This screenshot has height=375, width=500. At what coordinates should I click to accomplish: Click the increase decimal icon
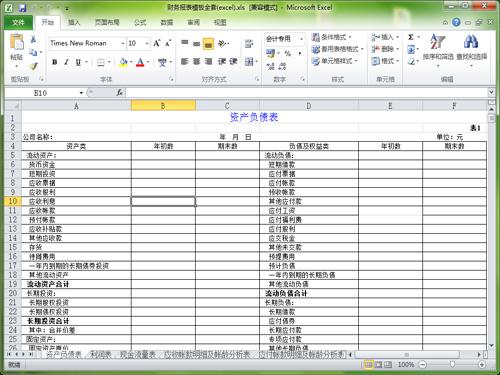[270, 66]
